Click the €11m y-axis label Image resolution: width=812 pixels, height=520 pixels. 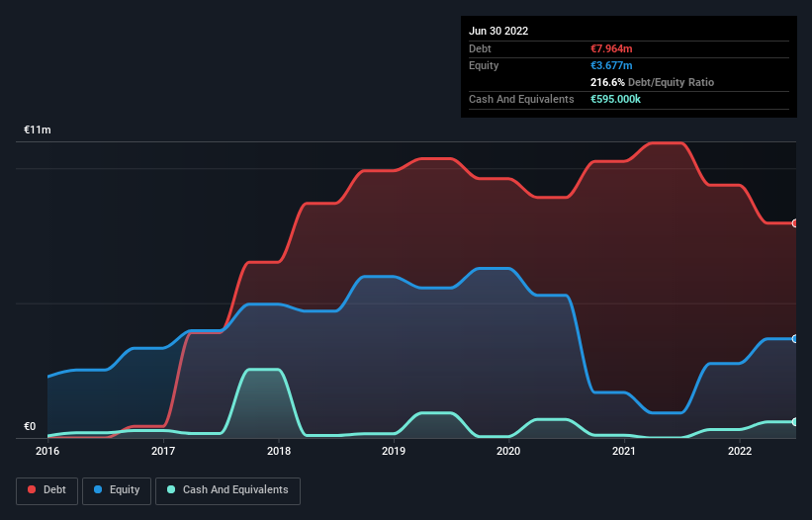[x=38, y=130]
